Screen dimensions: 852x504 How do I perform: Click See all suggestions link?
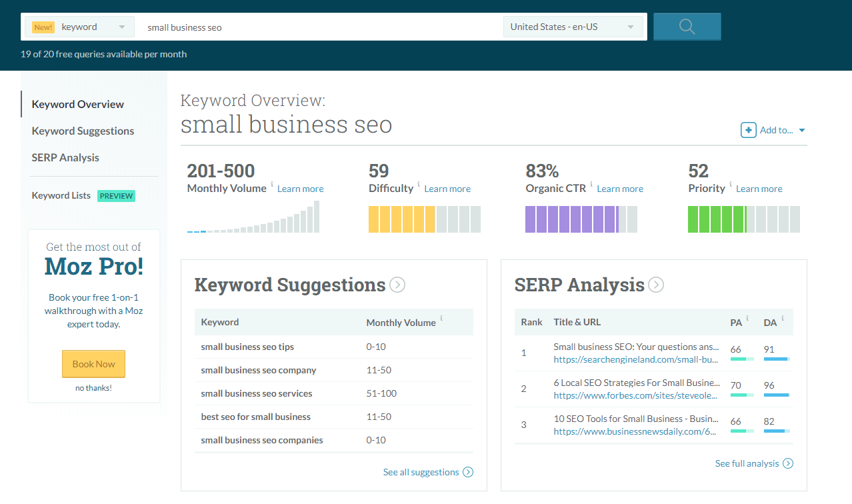[x=421, y=472]
